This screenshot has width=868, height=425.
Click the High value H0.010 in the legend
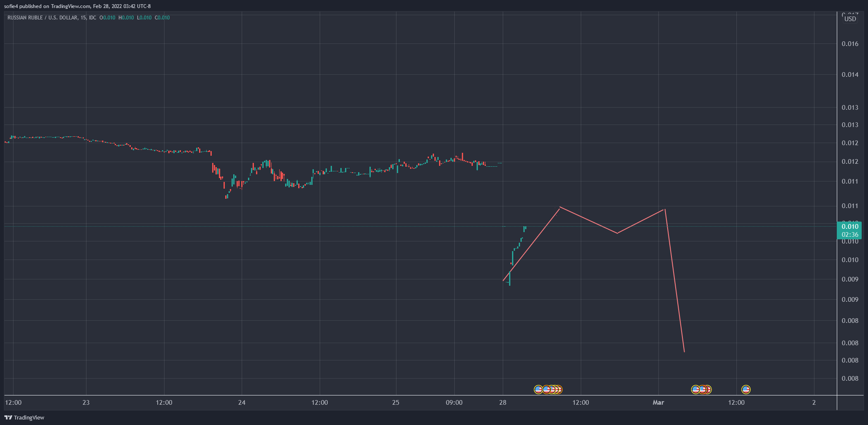(126, 18)
